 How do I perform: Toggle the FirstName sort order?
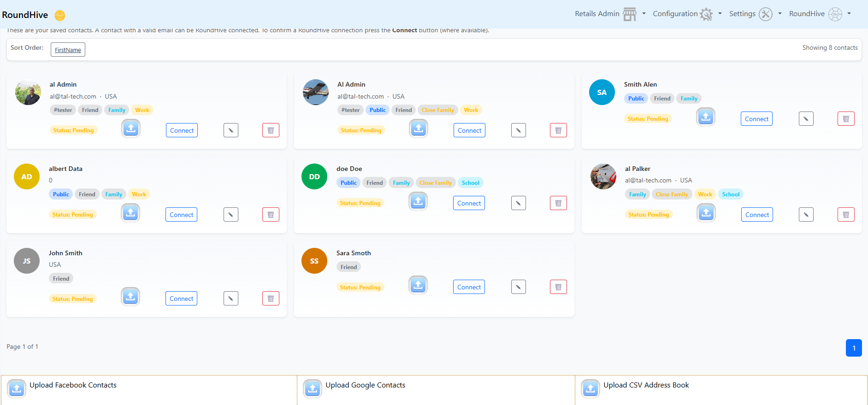[x=68, y=50]
